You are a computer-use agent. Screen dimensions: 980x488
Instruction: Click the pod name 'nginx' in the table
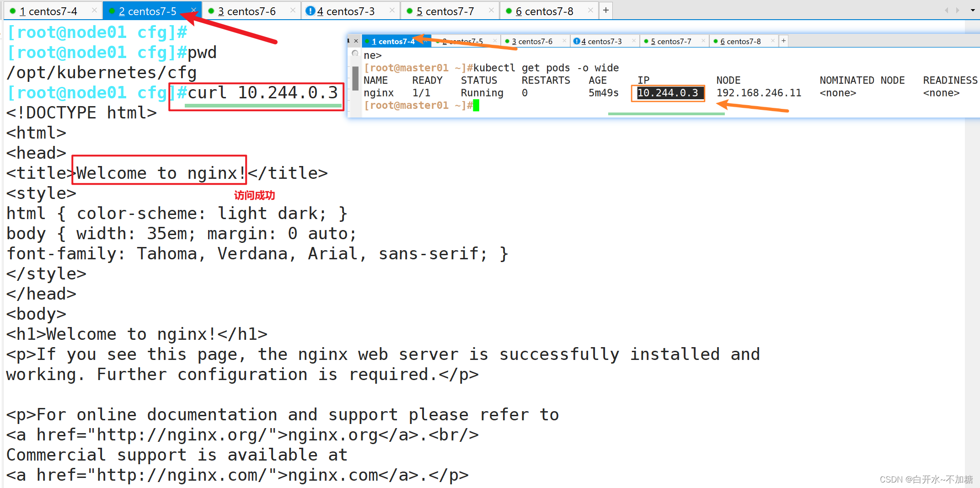tap(379, 93)
